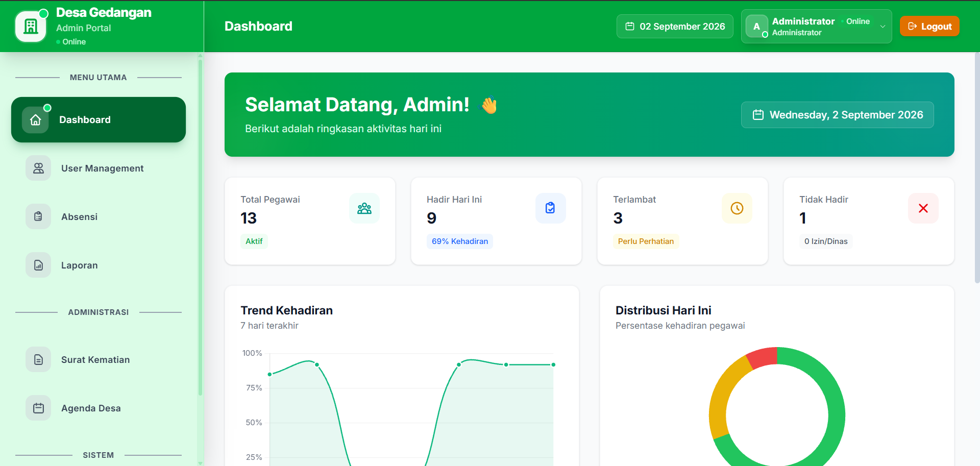The height and width of the screenshot is (466, 980).
Task: Click the calendar icon beside 02 September 2026
Action: click(630, 27)
